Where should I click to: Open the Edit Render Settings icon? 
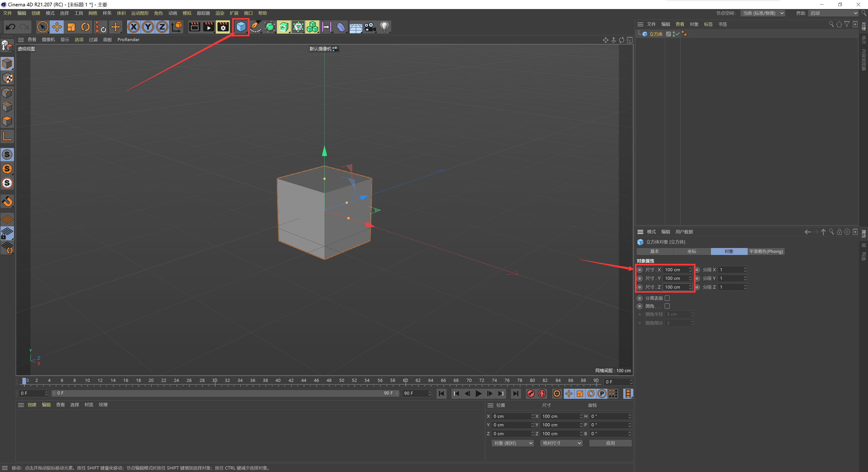(x=223, y=27)
